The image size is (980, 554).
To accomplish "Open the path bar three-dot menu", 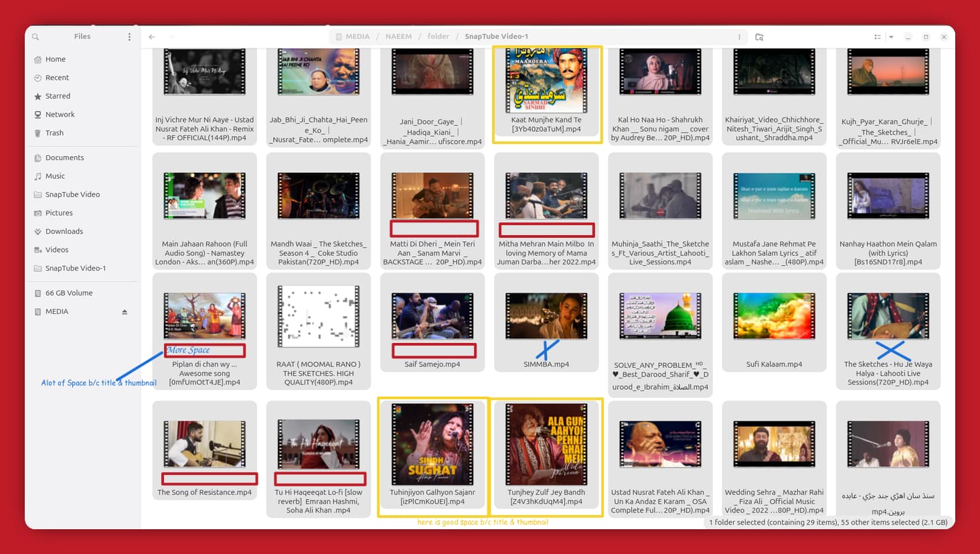I will click(739, 37).
